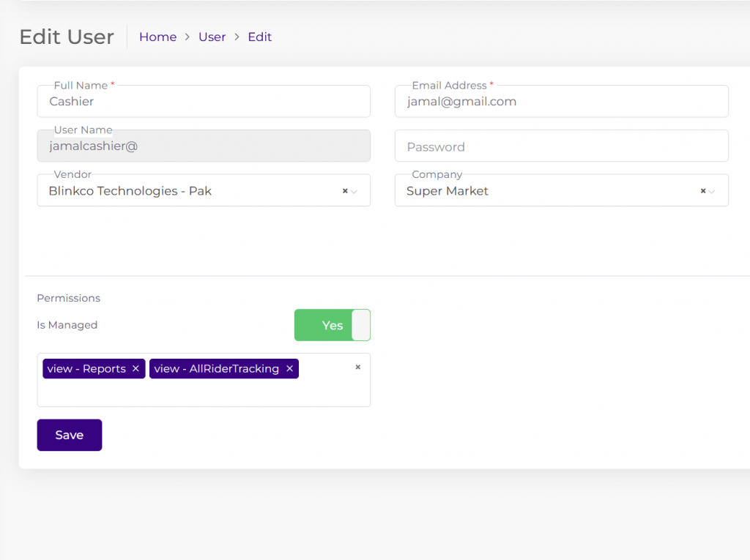The height and width of the screenshot is (560, 750).
Task: Clear all selected permissions with the x
Action: (x=357, y=367)
